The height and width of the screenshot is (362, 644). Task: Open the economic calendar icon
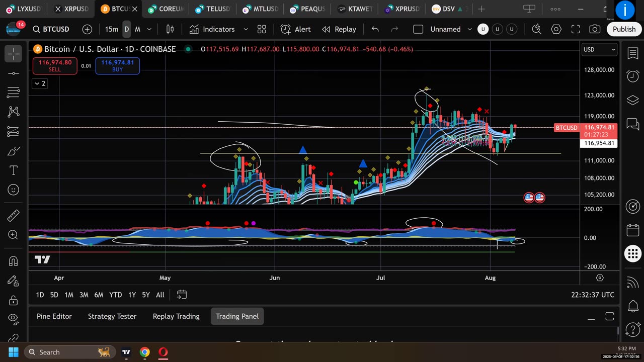[633, 230]
